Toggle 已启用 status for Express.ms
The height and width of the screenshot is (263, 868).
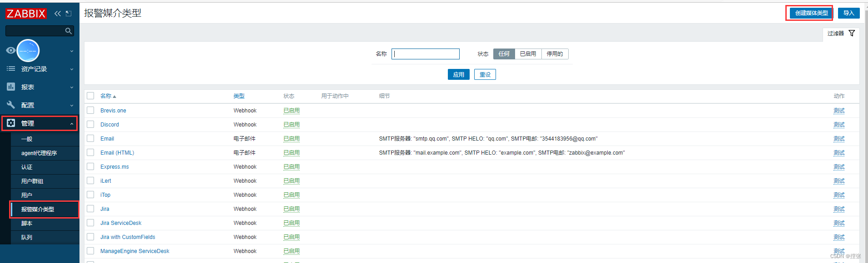pyautogui.click(x=292, y=167)
